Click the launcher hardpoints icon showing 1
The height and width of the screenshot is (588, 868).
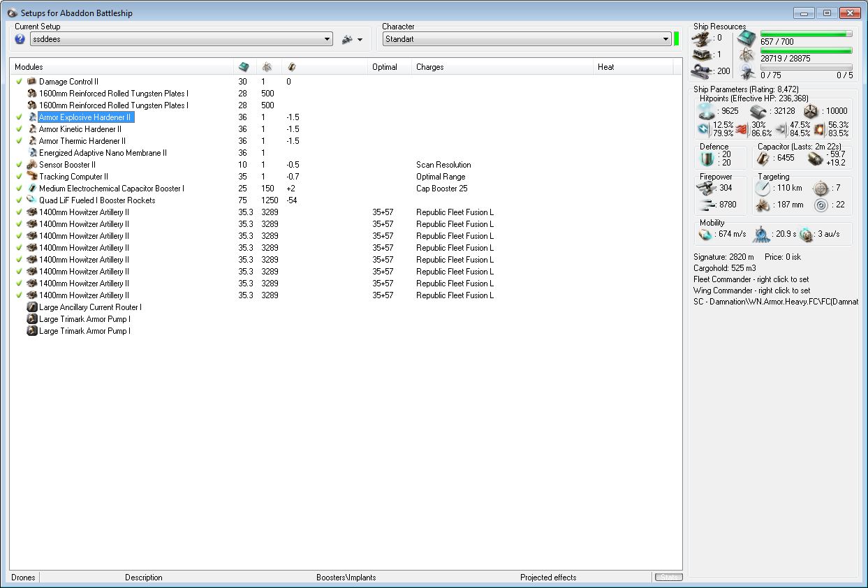click(x=702, y=54)
